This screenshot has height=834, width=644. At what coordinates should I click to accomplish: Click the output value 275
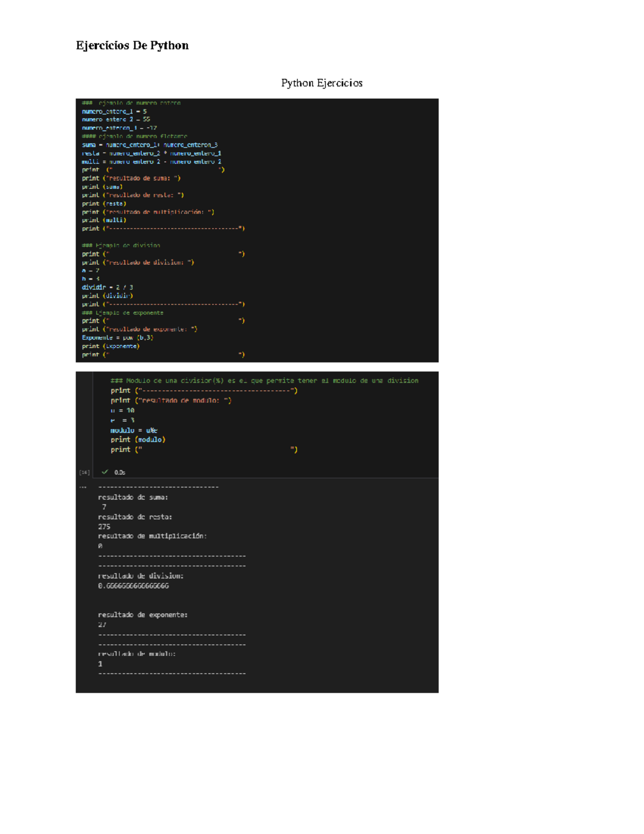[104, 527]
